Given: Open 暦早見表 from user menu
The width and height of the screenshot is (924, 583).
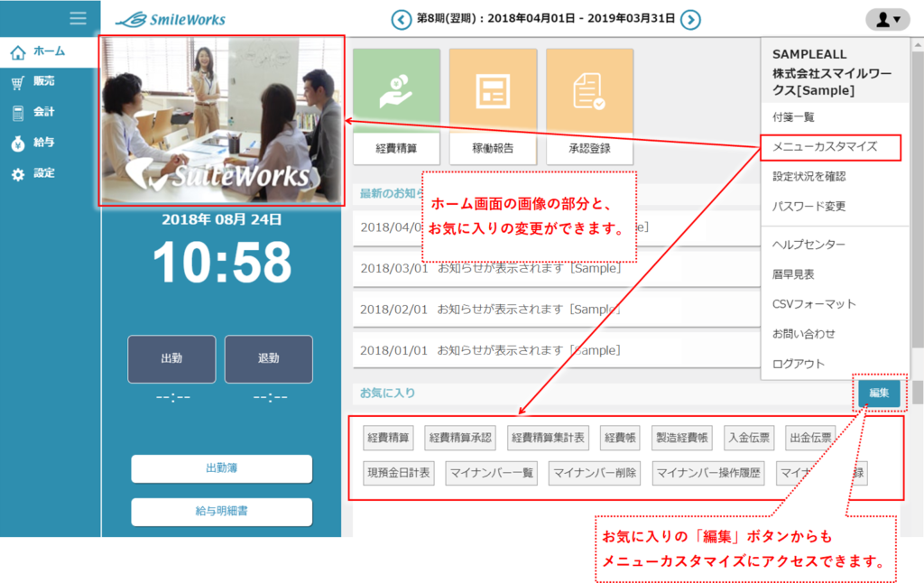Looking at the screenshot, I should coord(793,274).
